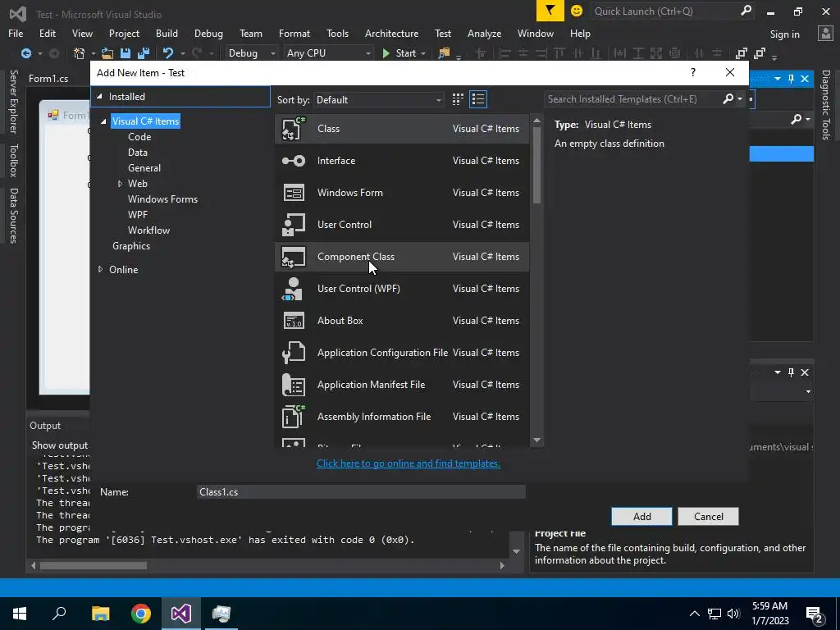Image resolution: width=840 pixels, height=630 pixels.
Task: Open the link to find templates online
Action: 409,463
